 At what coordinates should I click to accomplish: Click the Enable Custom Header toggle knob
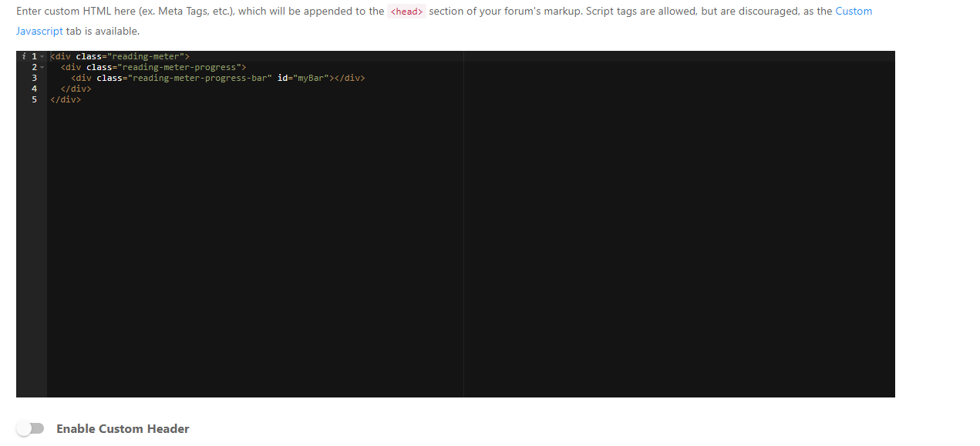[25, 428]
